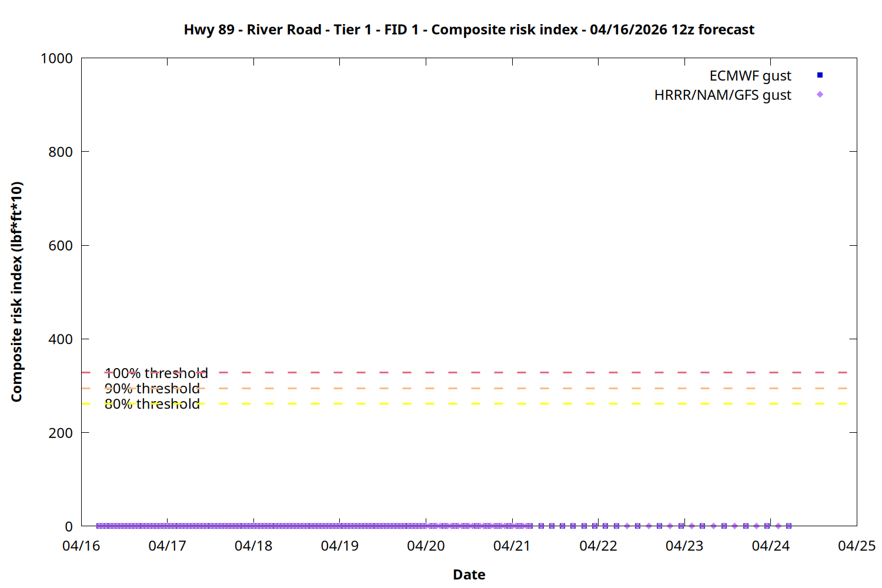Click the Date x-axis label
This screenshot has width=882, height=588.
[469, 574]
